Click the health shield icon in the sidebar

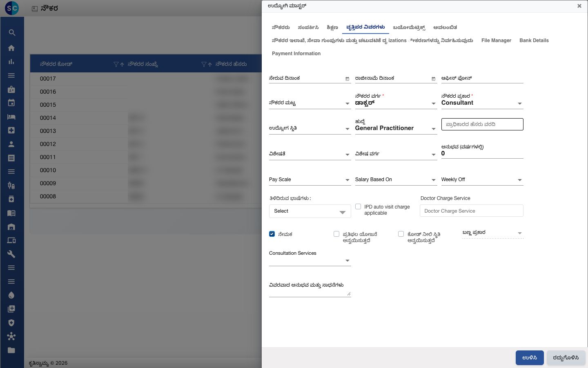point(11,323)
